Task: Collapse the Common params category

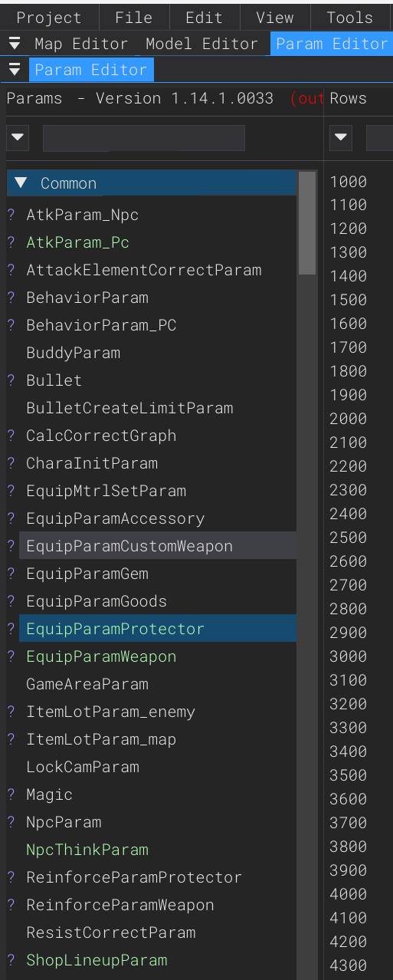Action: tap(21, 183)
